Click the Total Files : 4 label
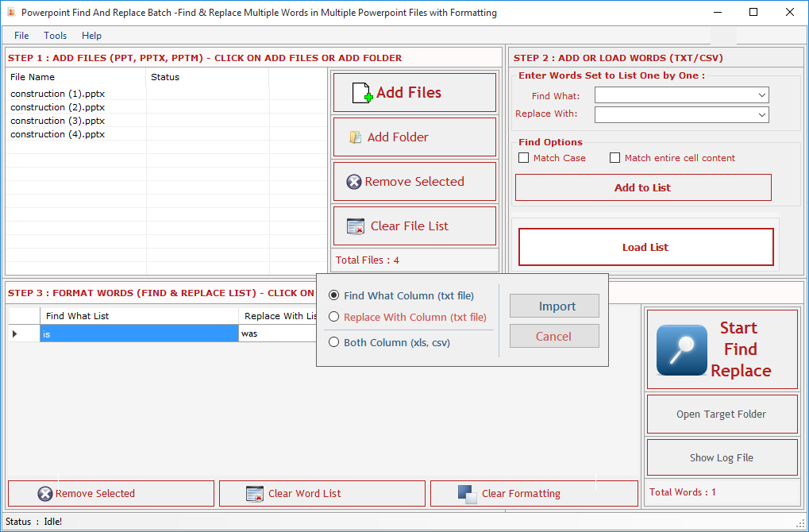809x532 pixels. point(368,260)
